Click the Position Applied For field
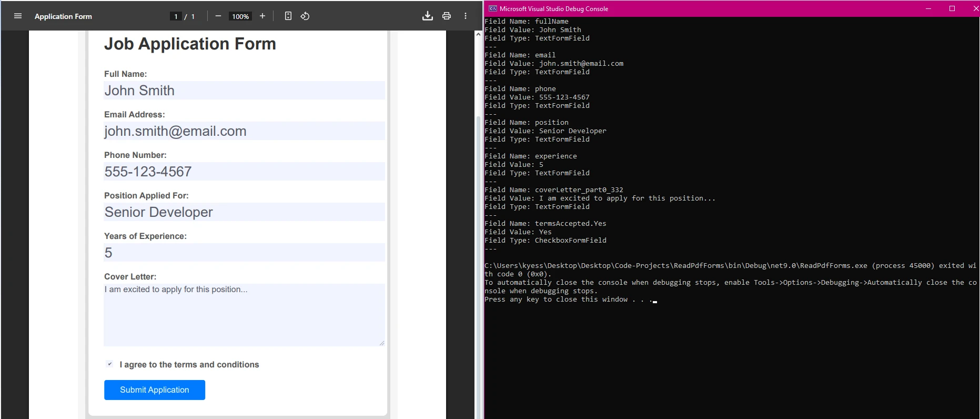The width and height of the screenshot is (980, 419). (x=244, y=212)
